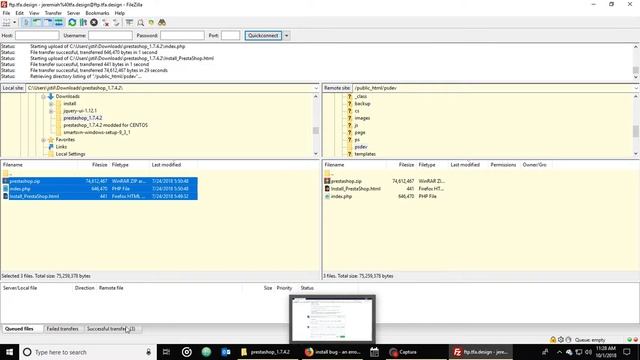Toggle the local directory tree display
Image resolution: width=640 pixels, height=360 pixels.
tap(37, 22)
